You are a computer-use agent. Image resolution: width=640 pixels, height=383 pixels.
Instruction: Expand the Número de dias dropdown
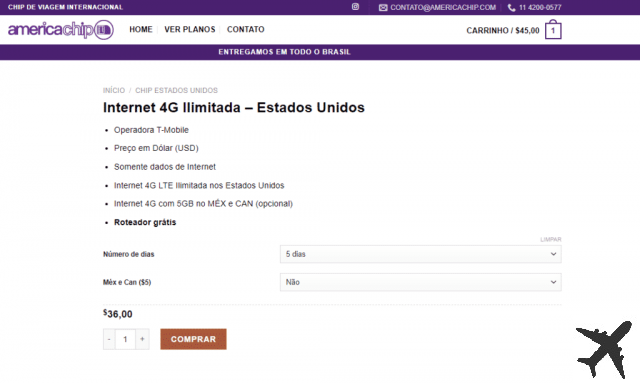(x=420, y=254)
